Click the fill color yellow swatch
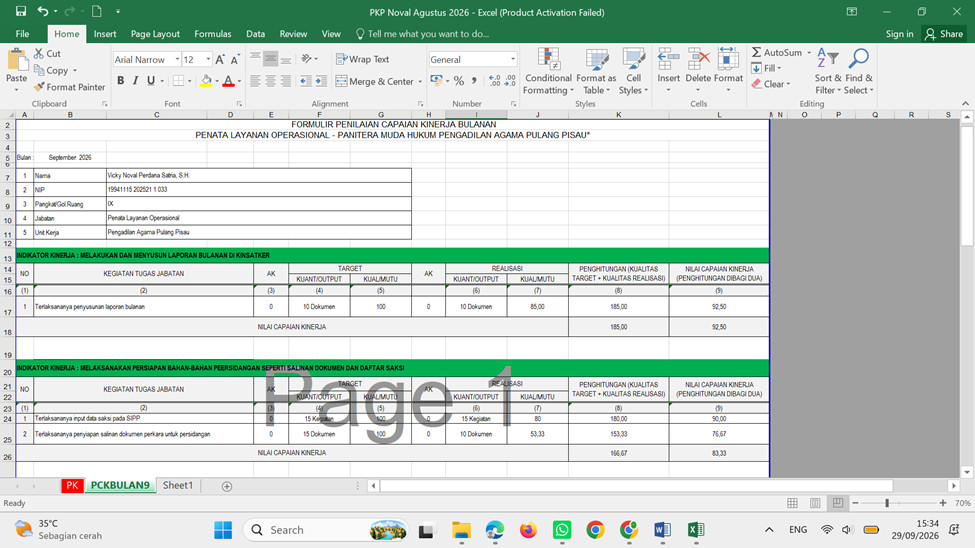The image size is (975, 548). coord(206,81)
